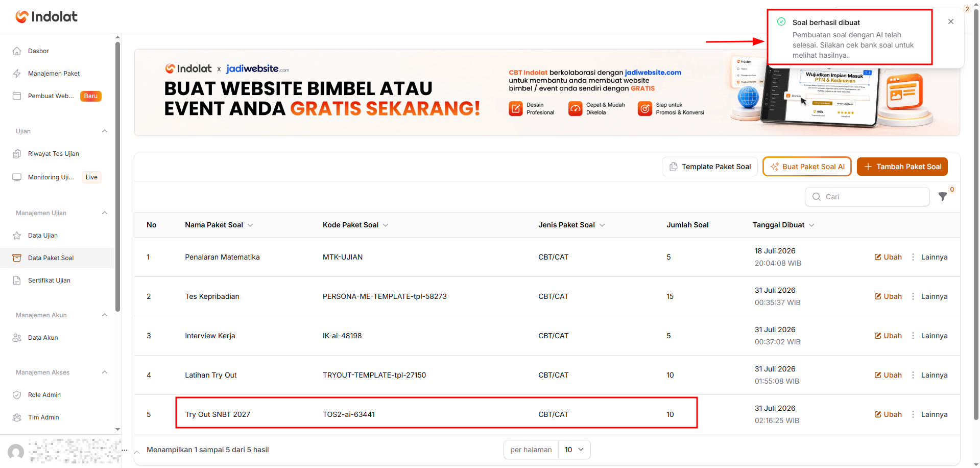The image size is (980, 468).
Task: Click Tambah Paket Soal button
Action: coord(902,167)
